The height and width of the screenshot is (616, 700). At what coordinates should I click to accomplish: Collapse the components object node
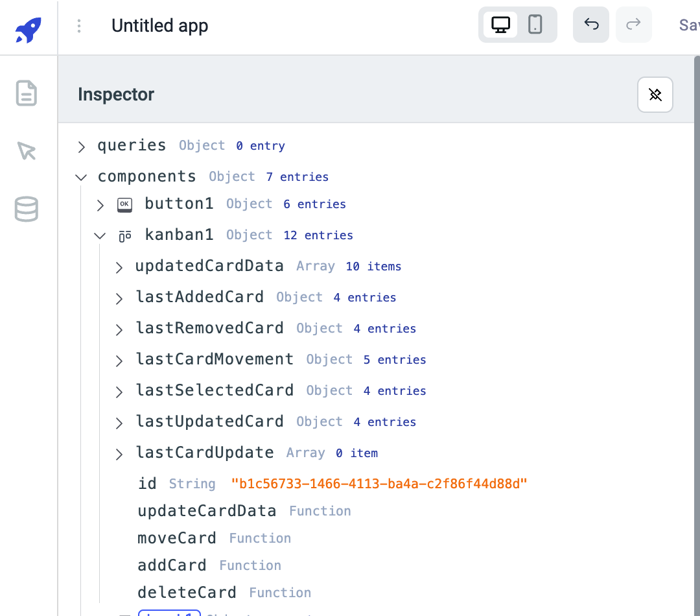[81, 177]
